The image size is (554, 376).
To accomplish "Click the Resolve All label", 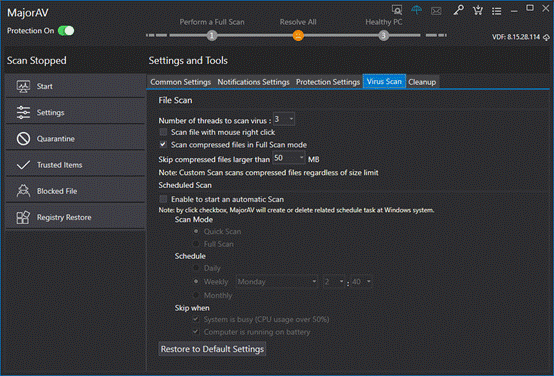I will pos(298,22).
